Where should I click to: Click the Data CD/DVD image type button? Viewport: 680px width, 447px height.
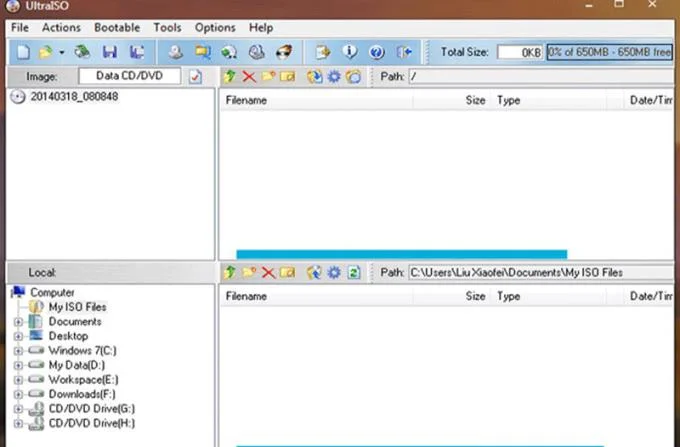coord(129,76)
